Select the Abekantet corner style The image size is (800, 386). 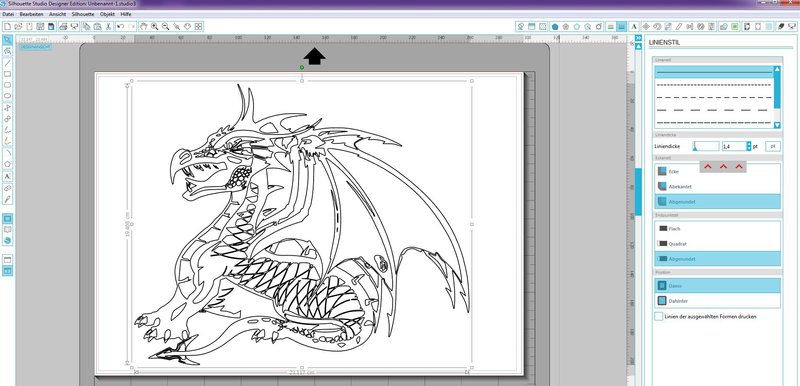click(x=717, y=187)
